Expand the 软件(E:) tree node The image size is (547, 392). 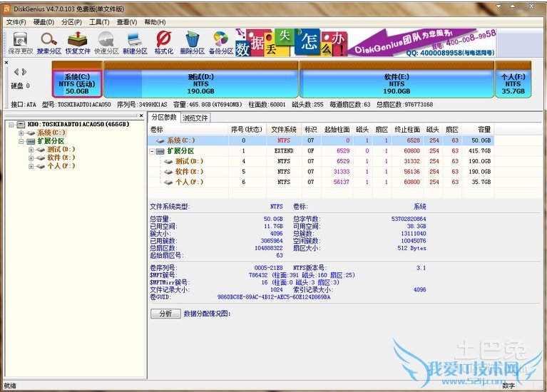[31, 158]
